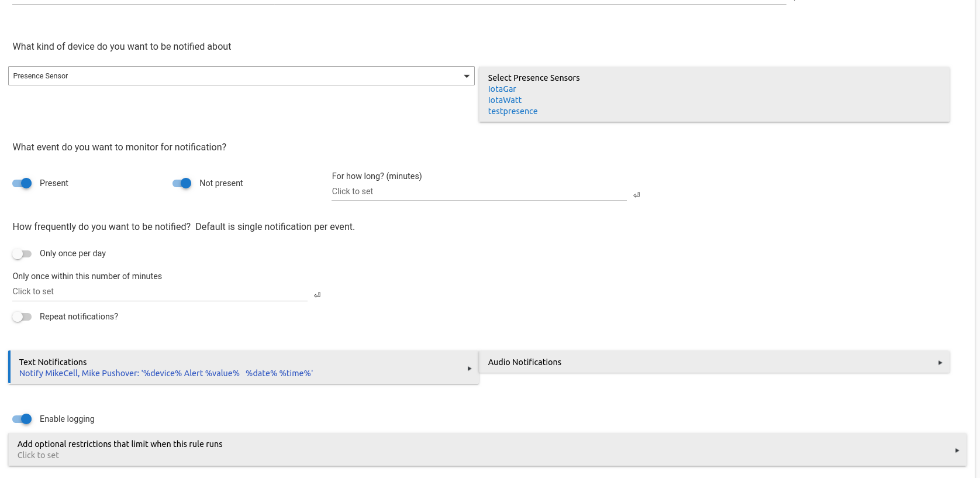Disable the Not present event switch
Image resolution: width=980 pixels, height=478 pixels.
pos(182,183)
